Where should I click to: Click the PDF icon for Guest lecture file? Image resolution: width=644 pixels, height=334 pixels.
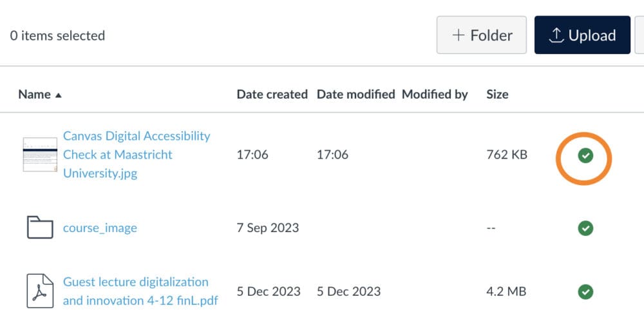pyautogui.click(x=40, y=291)
